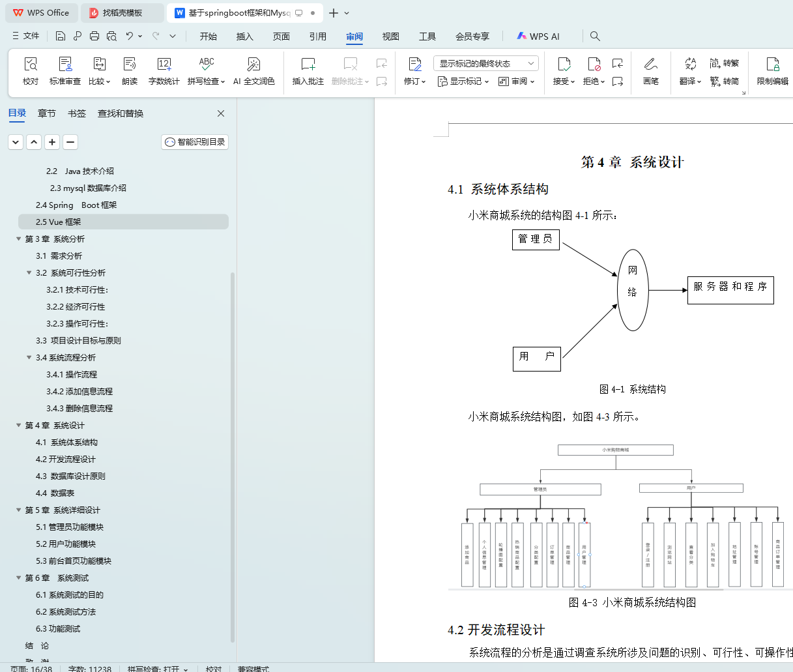Add new document tab with plus
This screenshot has width=793, height=672.
[334, 13]
